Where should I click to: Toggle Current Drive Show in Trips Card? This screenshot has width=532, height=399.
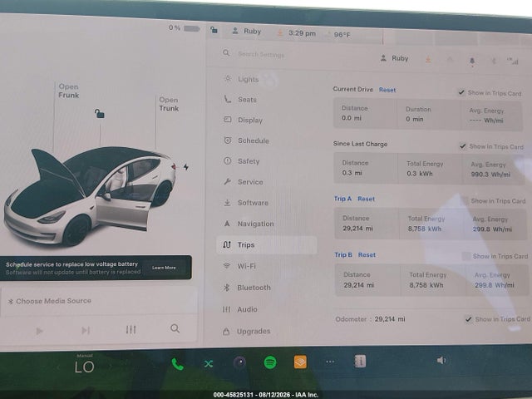tap(461, 92)
